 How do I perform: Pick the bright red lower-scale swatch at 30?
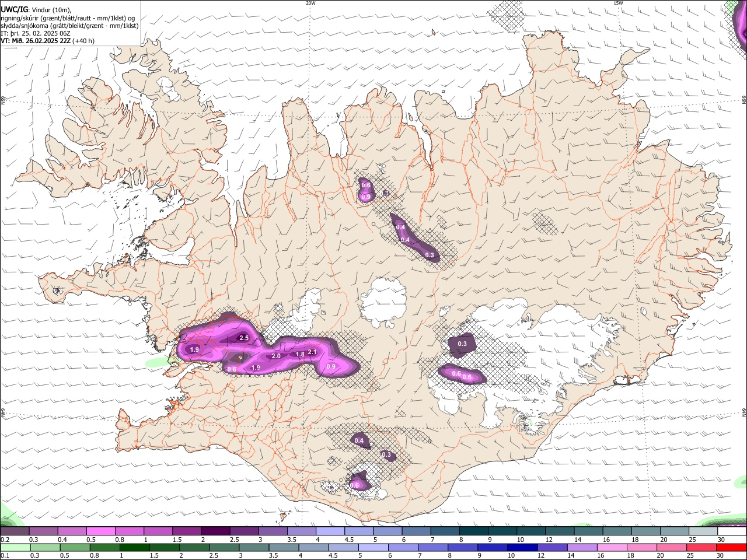click(732, 547)
